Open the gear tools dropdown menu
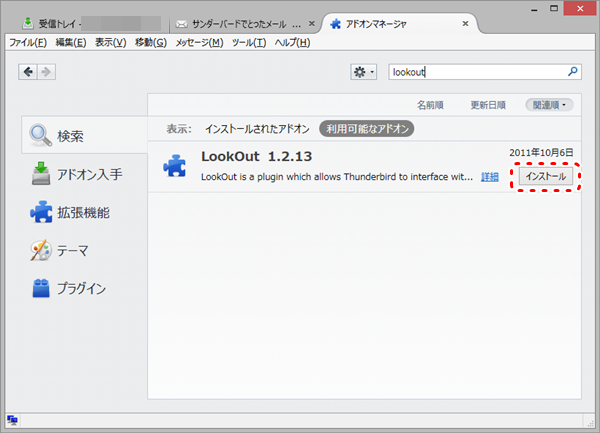 coord(364,72)
